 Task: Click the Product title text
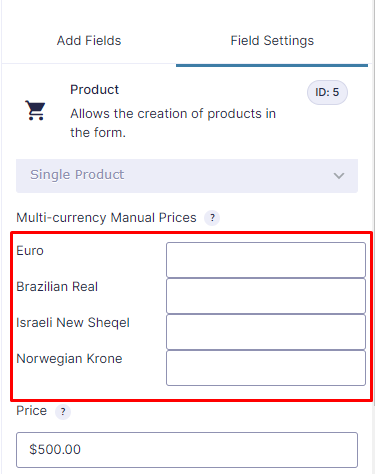coord(94,90)
